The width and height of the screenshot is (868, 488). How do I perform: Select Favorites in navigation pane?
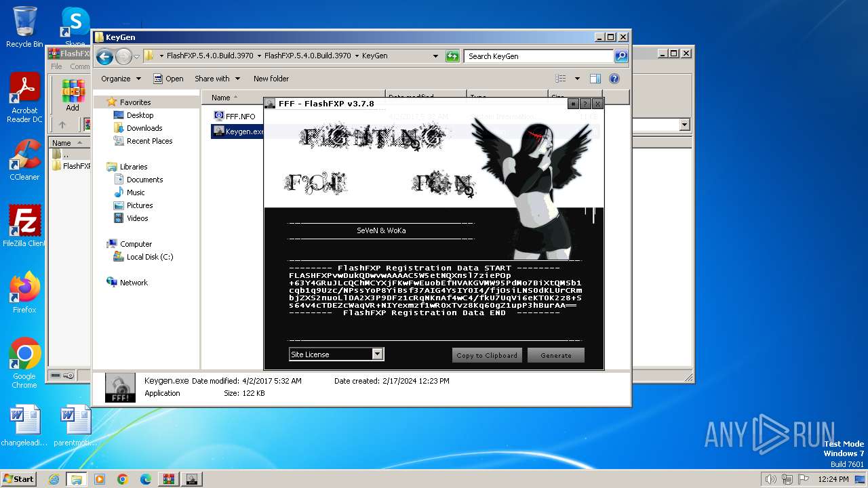coord(135,102)
